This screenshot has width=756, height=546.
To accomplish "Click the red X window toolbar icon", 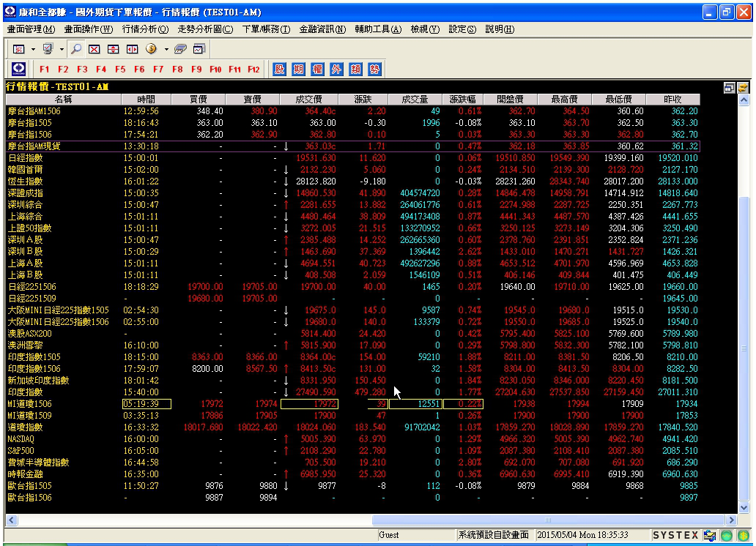I will coord(94,49).
